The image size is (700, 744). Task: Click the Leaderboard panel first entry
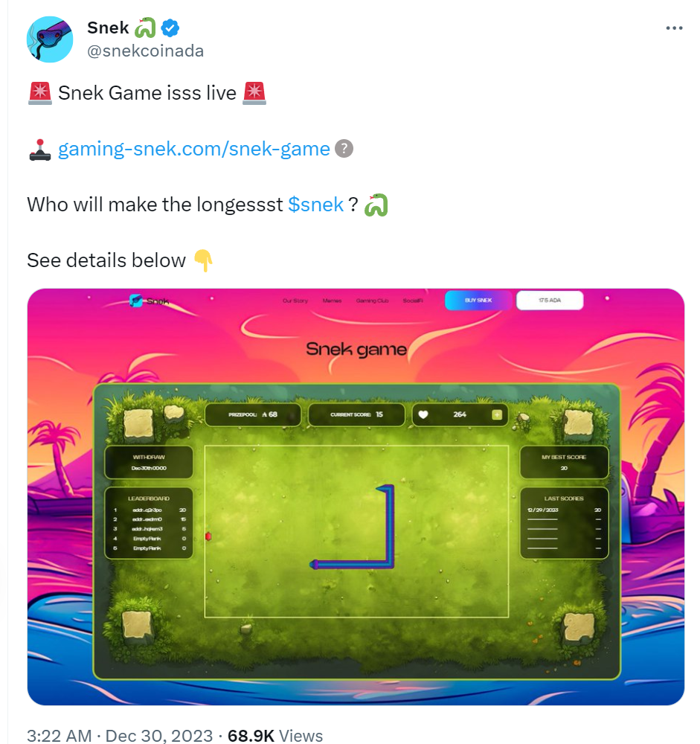click(x=149, y=510)
